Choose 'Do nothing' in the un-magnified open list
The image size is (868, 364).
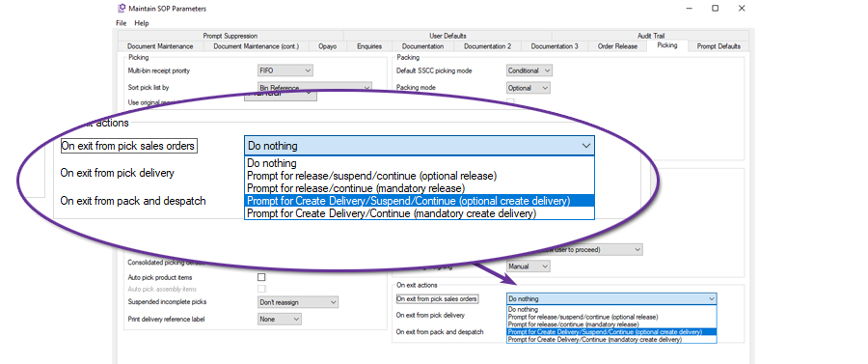click(x=611, y=310)
